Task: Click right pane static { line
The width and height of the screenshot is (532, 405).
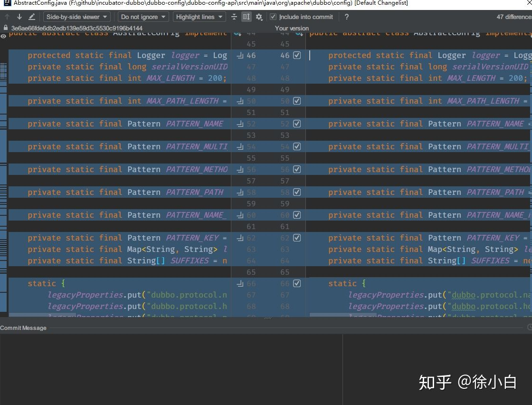Action: pyautogui.click(x=347, y=283)
